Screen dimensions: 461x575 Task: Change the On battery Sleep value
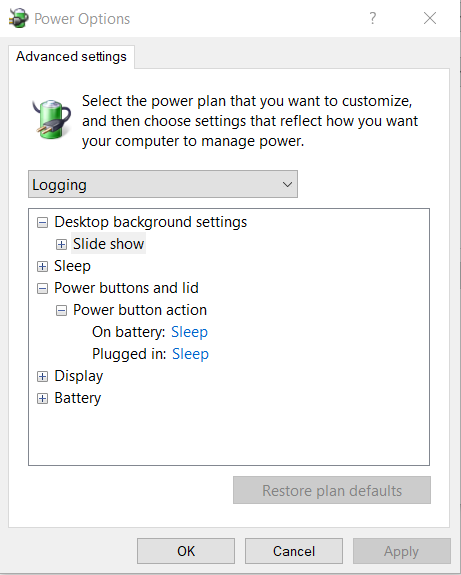[190, 332]
